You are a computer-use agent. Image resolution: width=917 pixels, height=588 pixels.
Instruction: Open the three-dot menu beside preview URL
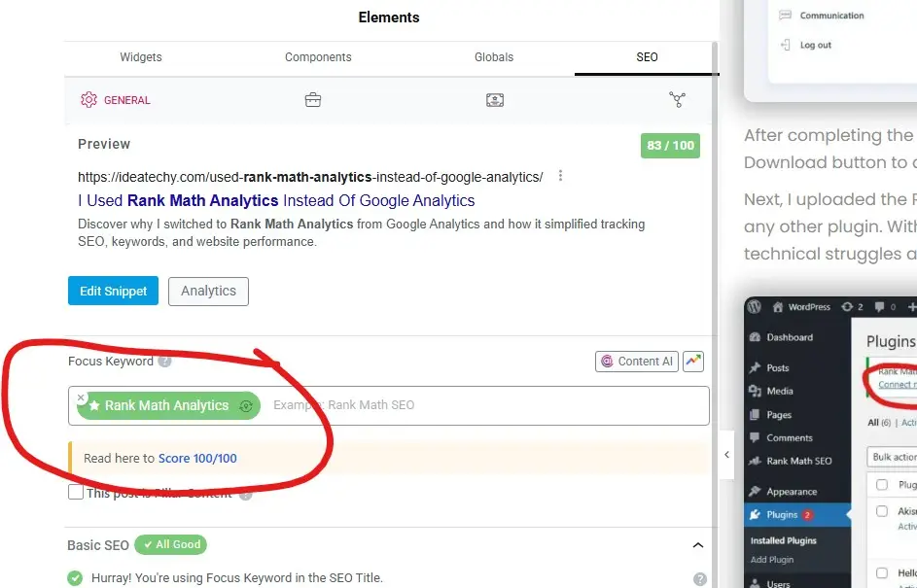pos(560,177)
